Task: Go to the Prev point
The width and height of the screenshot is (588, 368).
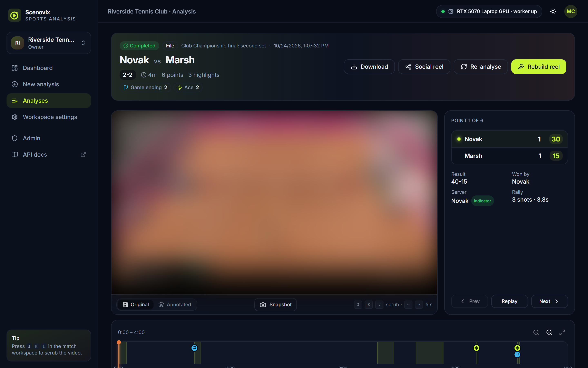Action: 469,301
